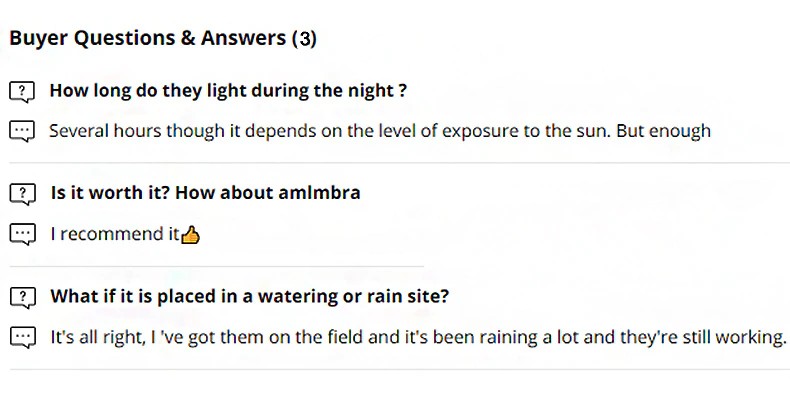The height and width of the screenshot is (400, 790).
Task: Open question about watering or rain site
Action: pyautogui.click(x=249, y=297)
